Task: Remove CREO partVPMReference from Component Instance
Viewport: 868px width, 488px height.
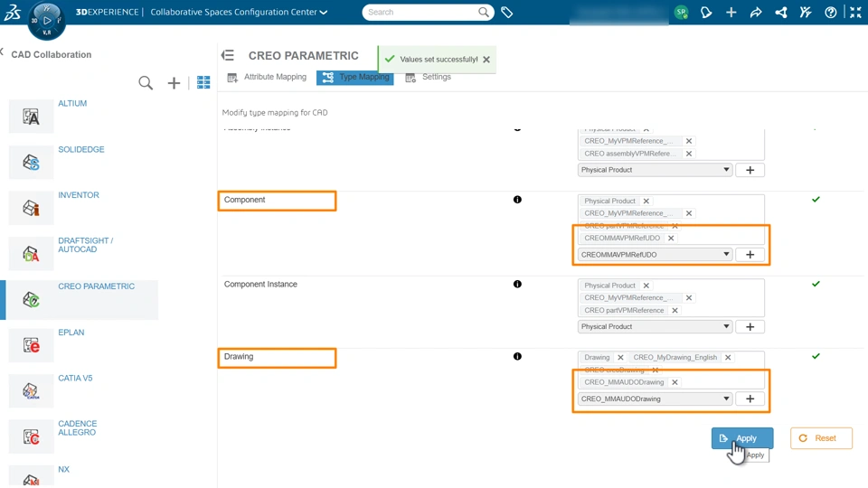Action: (x=675, y=310)
